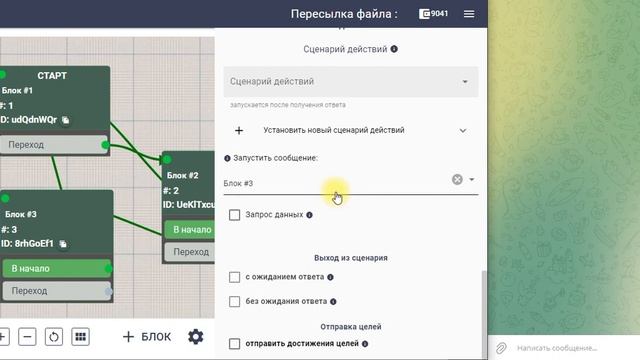Viewport: 640px width, 360px height.
Task: Check с ожиданием ответа option
Action: coord(234,277)
